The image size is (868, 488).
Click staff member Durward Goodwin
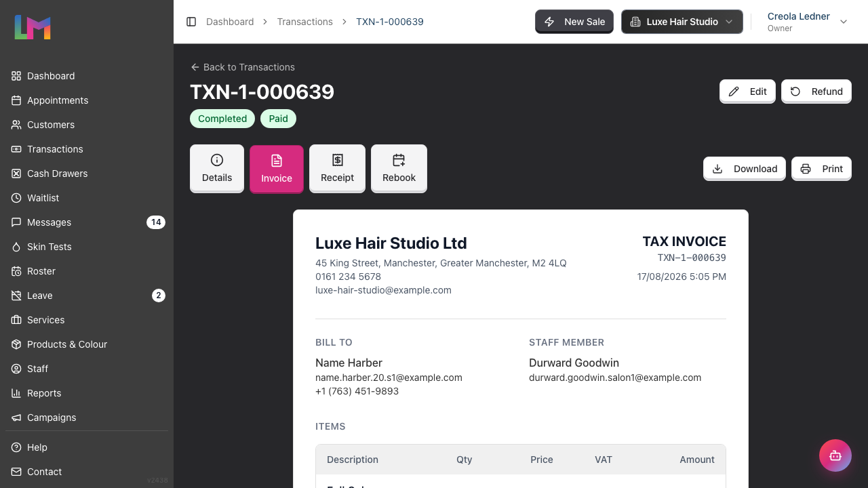coord(574,363)
